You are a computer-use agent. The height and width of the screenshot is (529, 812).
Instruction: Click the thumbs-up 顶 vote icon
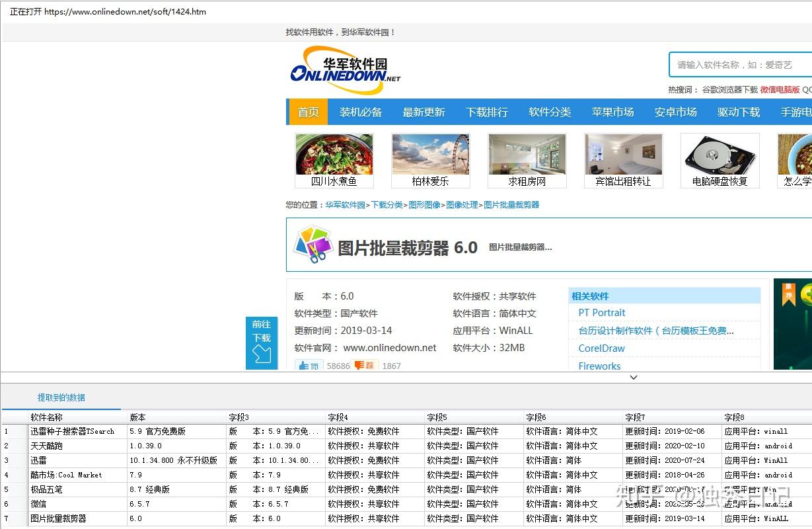click(309, 366)
